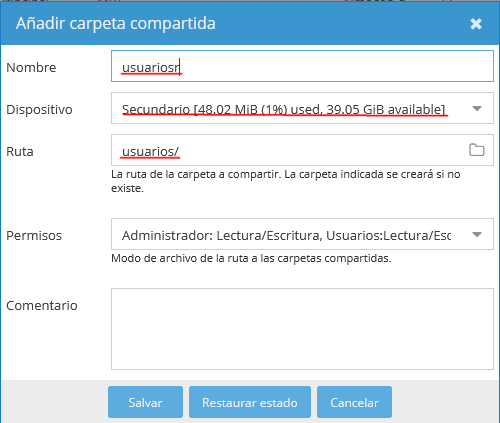Click the Ruta field label
The width and height of the screenshot is (500, 423).
[x=20, y=152]
